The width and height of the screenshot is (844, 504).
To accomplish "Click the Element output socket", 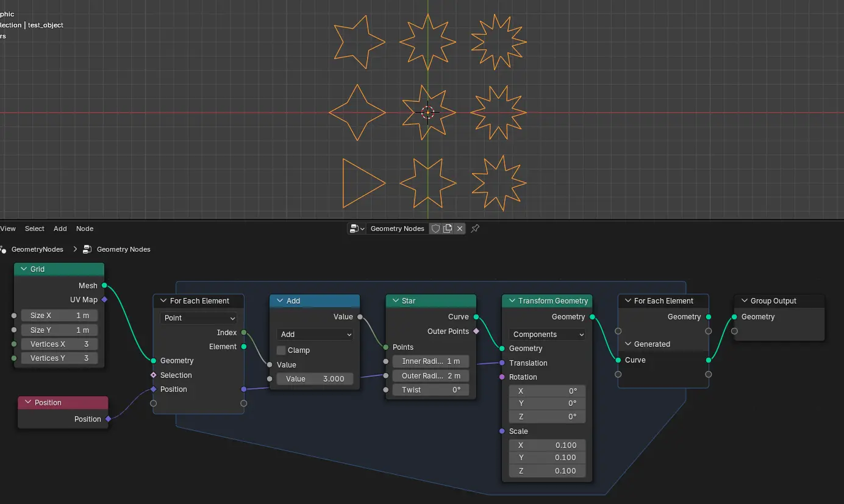I will tap(244, 346).
